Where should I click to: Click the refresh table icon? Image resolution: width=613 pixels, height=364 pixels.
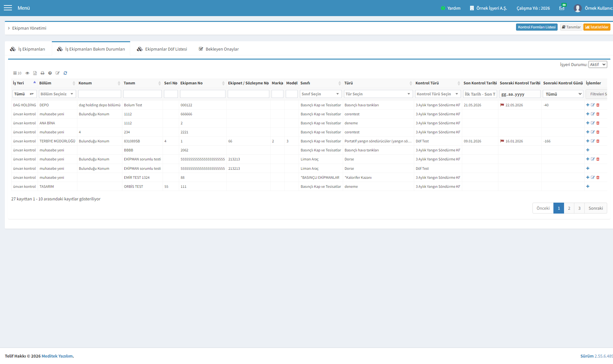click(x=65, y=73)
